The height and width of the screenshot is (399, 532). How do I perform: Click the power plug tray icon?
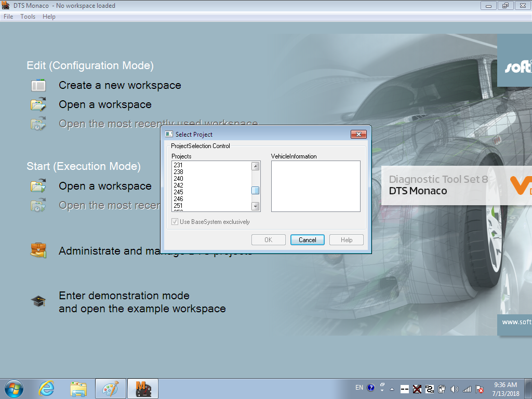tap(442, 389)
